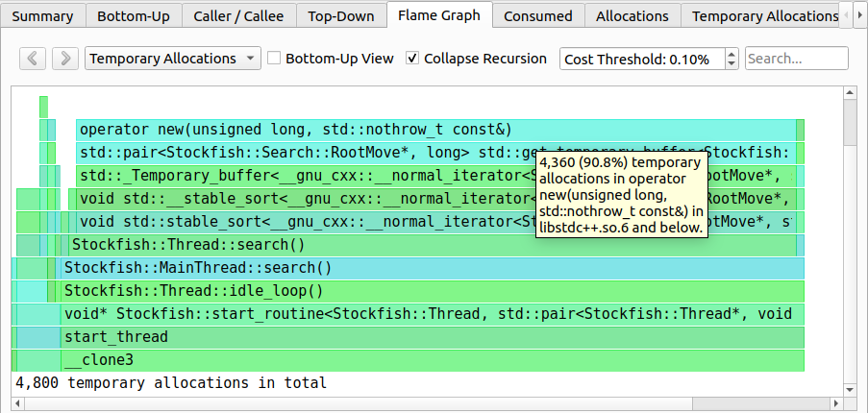Click the Cost Threshold value field
868x413 pixels.
click(642, 59)
